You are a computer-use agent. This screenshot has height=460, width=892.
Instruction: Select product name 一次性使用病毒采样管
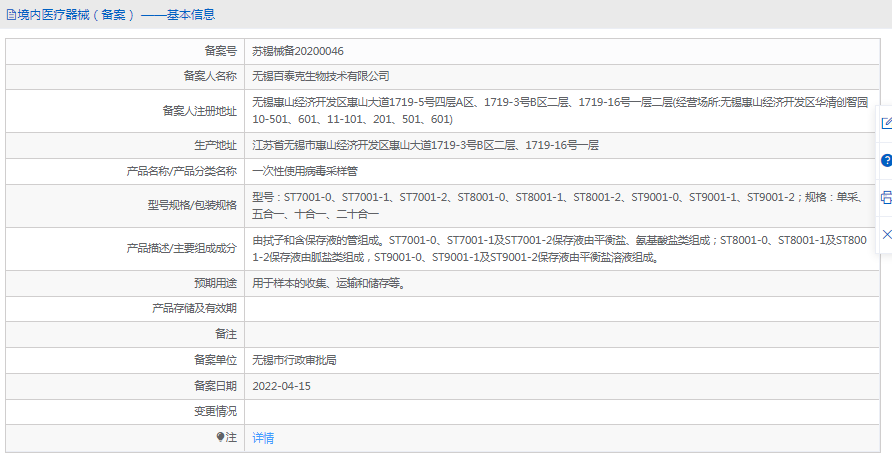click(304, 172)
